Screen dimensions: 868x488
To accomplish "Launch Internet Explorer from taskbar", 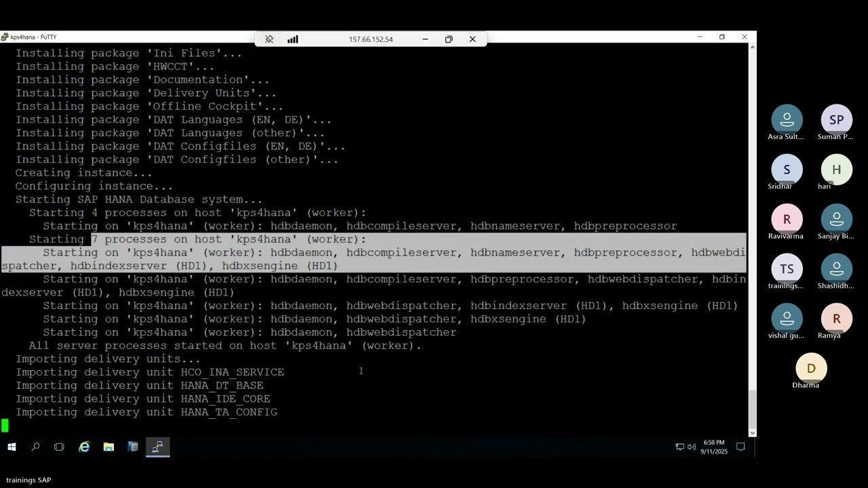I will (84, 447).
